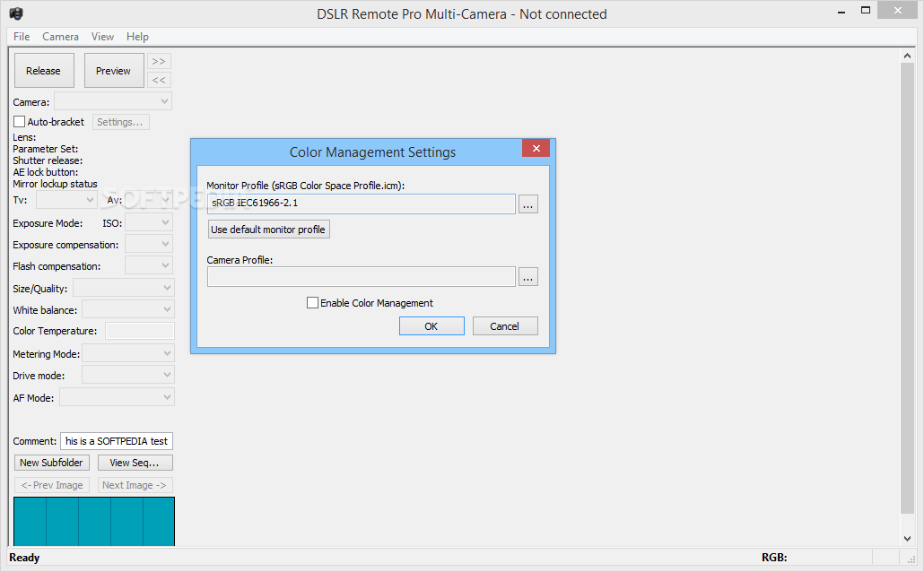Click the ">>" panel expander icon
The height and width of the screenshot is (572, 924).
(x=159, y=61)
